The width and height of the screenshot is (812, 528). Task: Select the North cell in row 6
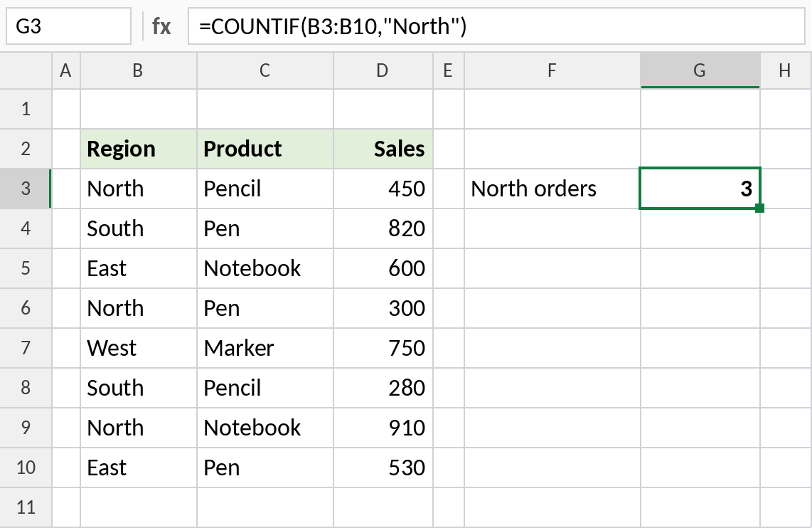point(138,308)
